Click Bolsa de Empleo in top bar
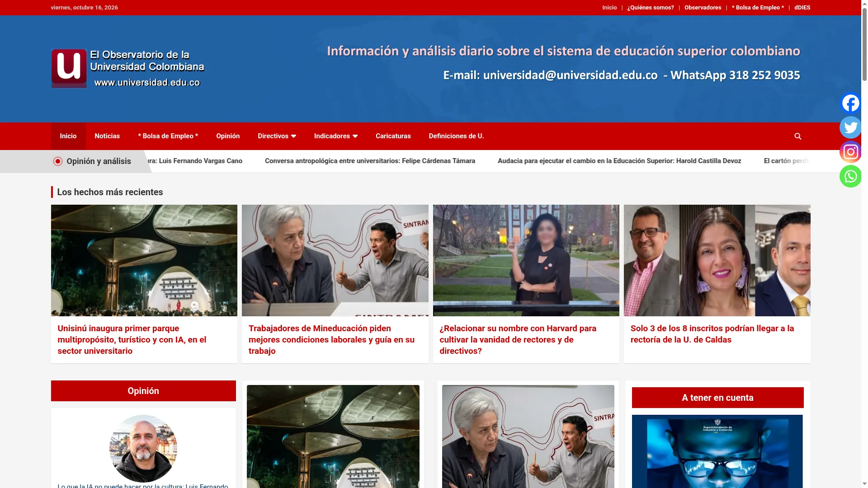The height and width of the screenshot is (488, 868). click(758, 8)
